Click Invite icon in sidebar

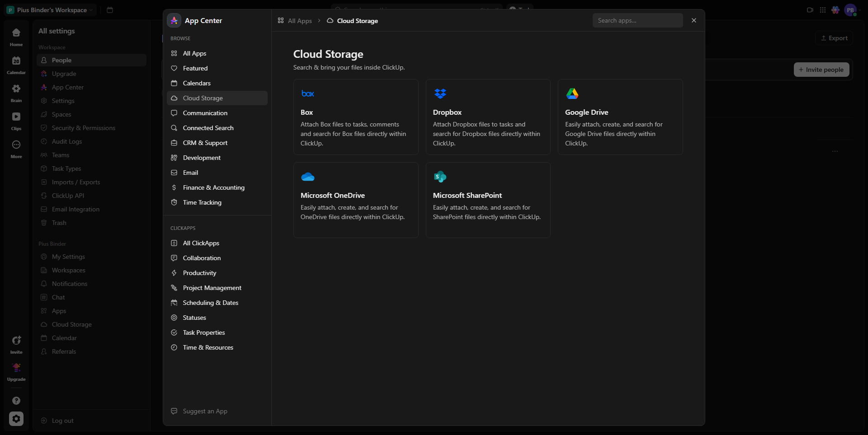click(x=16, y=340)
